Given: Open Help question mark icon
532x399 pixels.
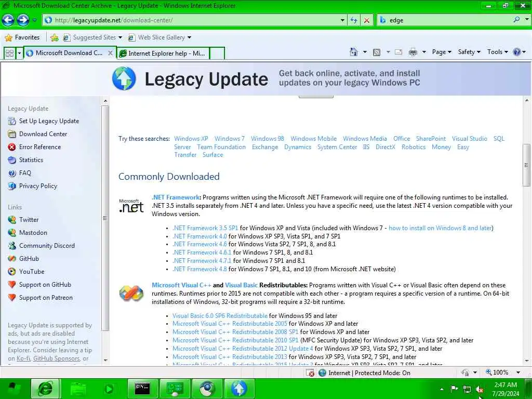Looking at the screenshot, I should [x=517, y=52].
